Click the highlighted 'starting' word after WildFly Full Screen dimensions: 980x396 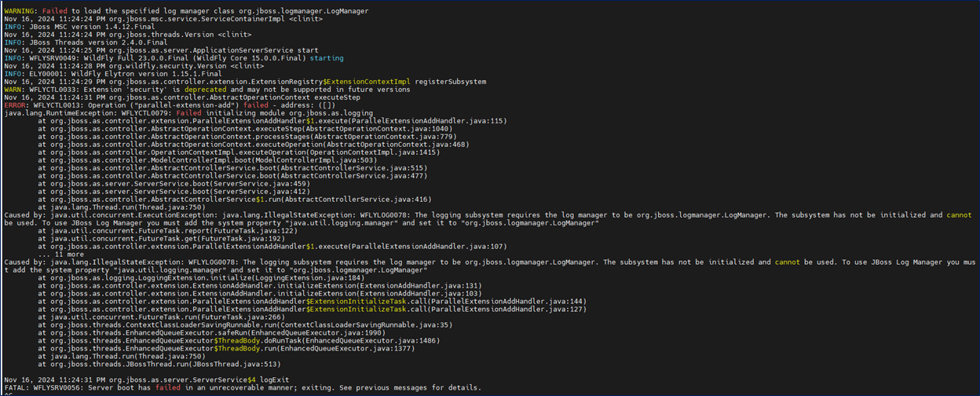(327, 58)
